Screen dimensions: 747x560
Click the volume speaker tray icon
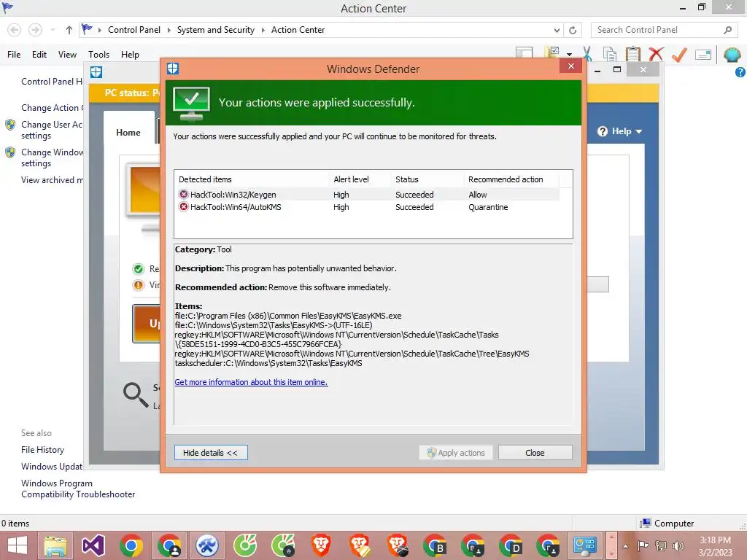tap(678, 545)
